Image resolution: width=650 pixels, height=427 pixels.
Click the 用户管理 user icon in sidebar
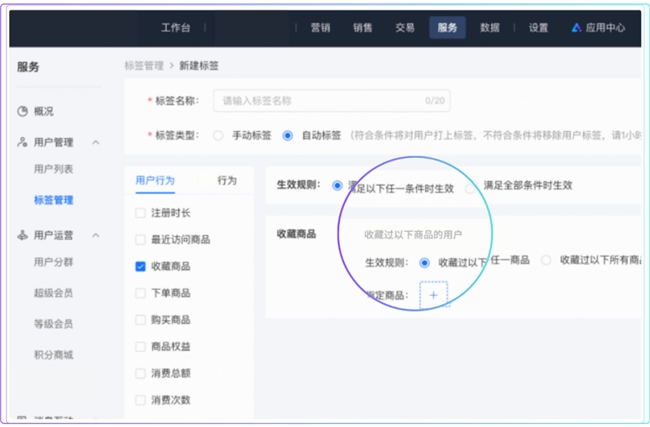(x=22, y=143)
